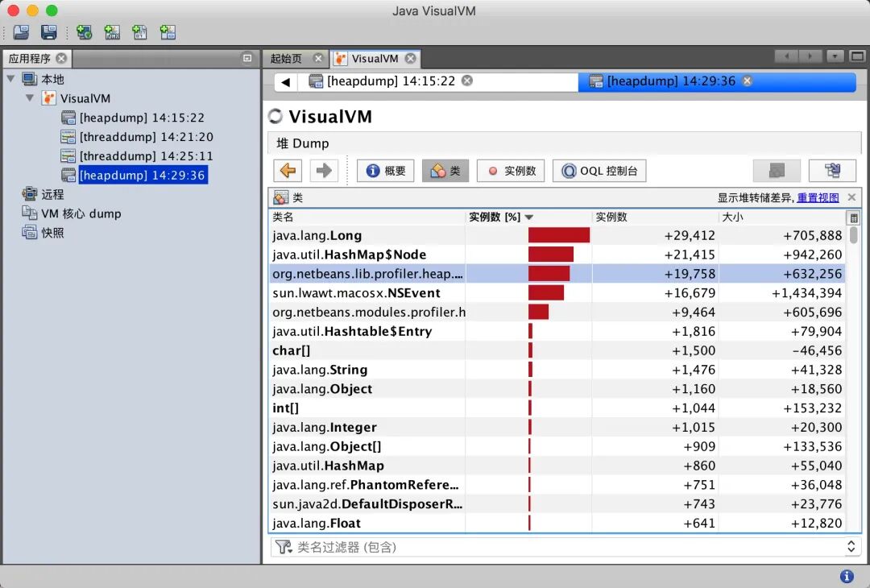
Task: Open the filter type stepper dropdown
Action: click(851, 547)
